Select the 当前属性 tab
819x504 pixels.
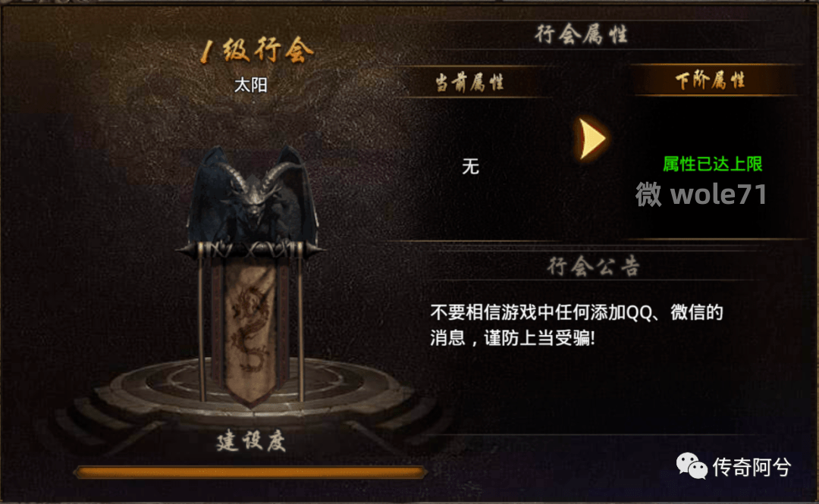pos(469,83)
